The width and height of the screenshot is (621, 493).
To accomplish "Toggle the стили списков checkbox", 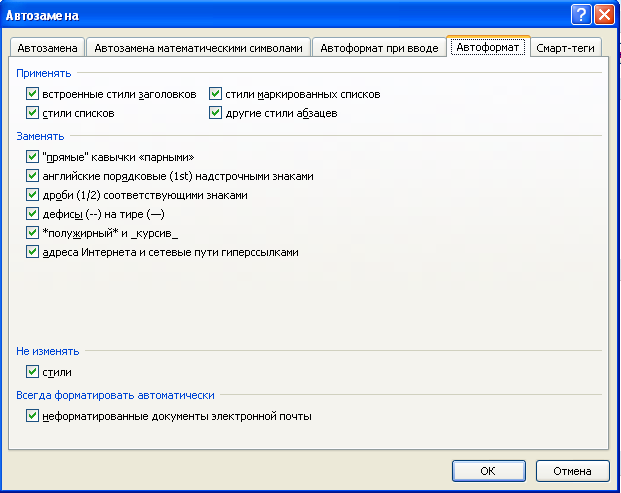I will pos(32,113).
